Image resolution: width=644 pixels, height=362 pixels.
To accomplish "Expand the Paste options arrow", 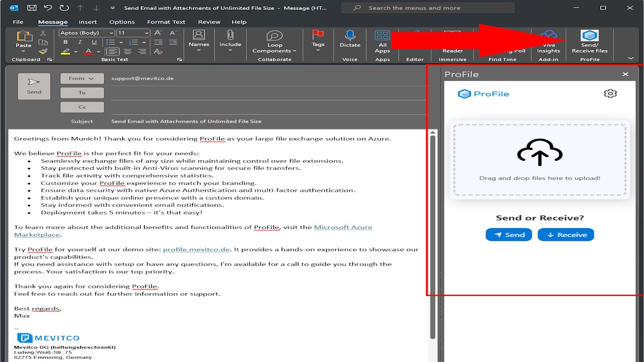I will tap(23, 50).
